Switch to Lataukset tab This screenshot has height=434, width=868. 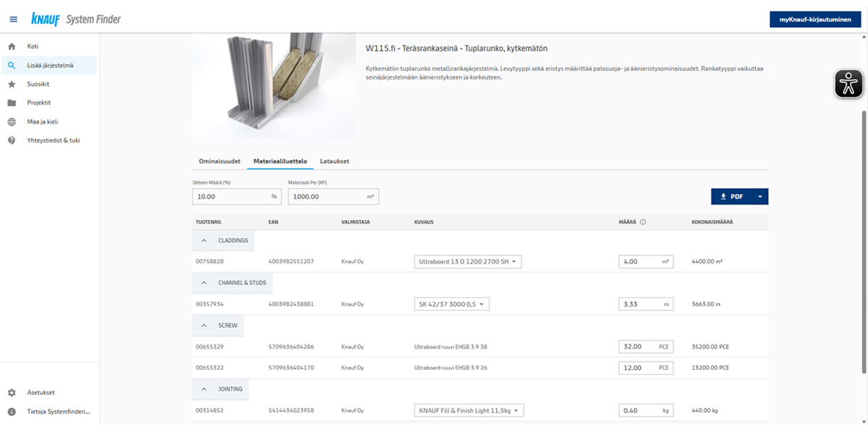[x=334, y=161]
